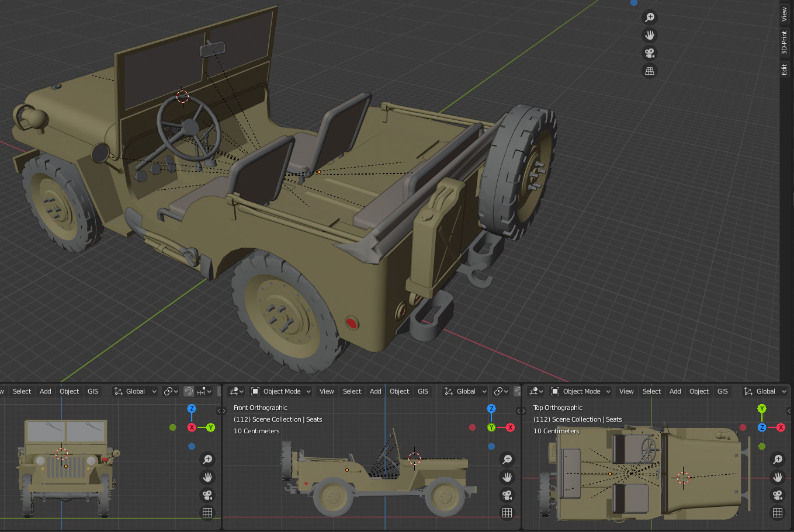Click the zoom icon in the main perspective viewport

pyautogui.click(x=649, y=17)
